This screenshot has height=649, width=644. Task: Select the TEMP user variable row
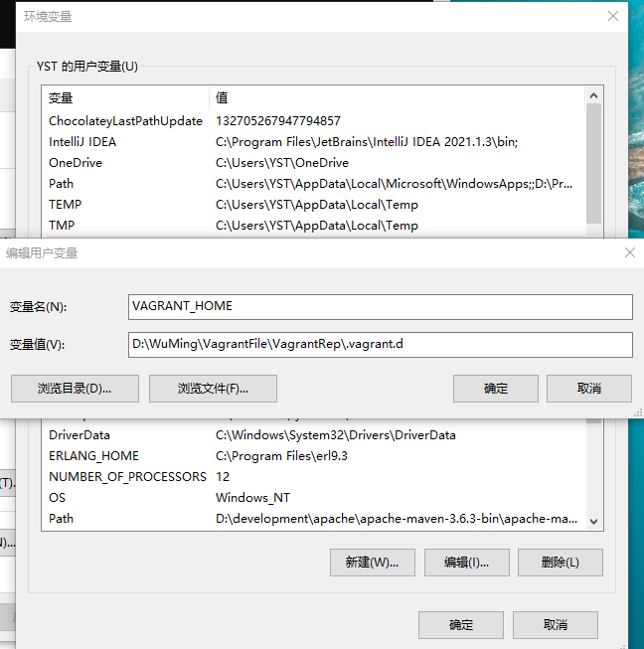tap(314, 205)
